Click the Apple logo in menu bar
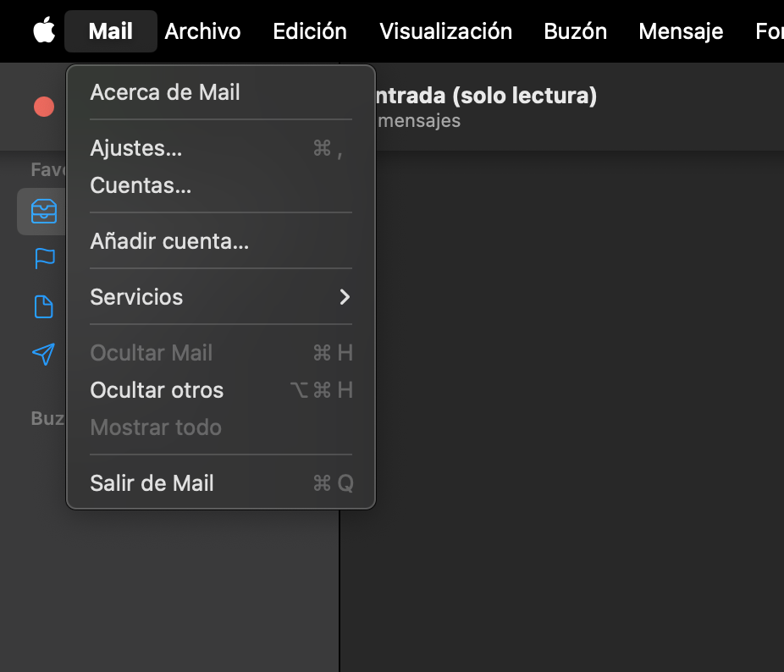784x672 pixels. click(x=43, y=30)
